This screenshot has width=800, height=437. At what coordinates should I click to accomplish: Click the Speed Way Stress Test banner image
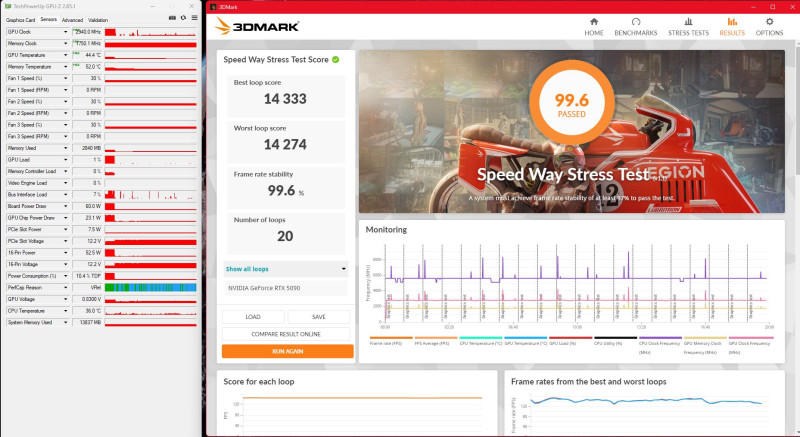pyautogui.click(x=571, y=132)
